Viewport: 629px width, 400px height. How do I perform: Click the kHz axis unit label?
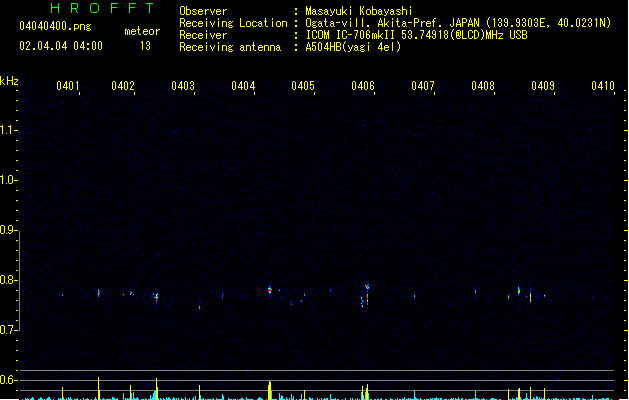9,81
